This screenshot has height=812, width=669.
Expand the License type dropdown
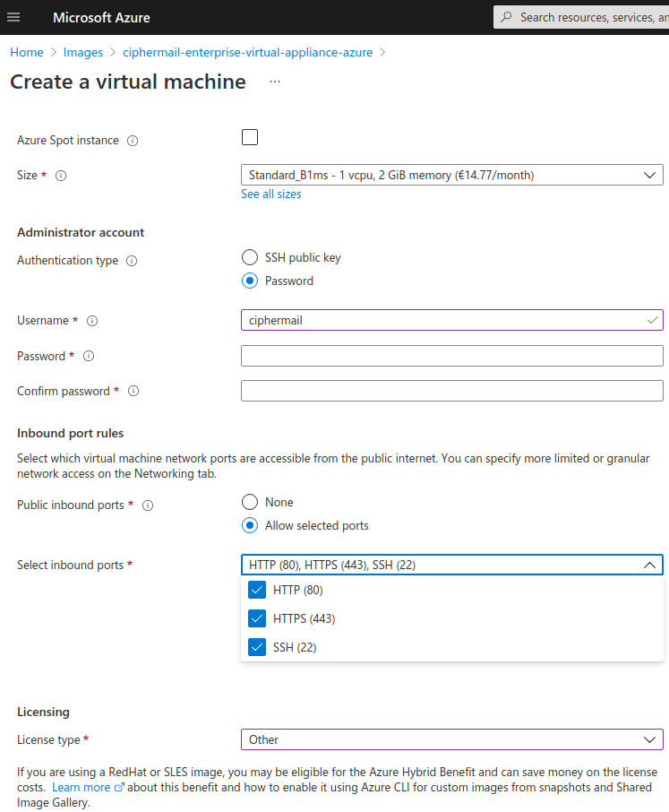(x=451, y=739)
